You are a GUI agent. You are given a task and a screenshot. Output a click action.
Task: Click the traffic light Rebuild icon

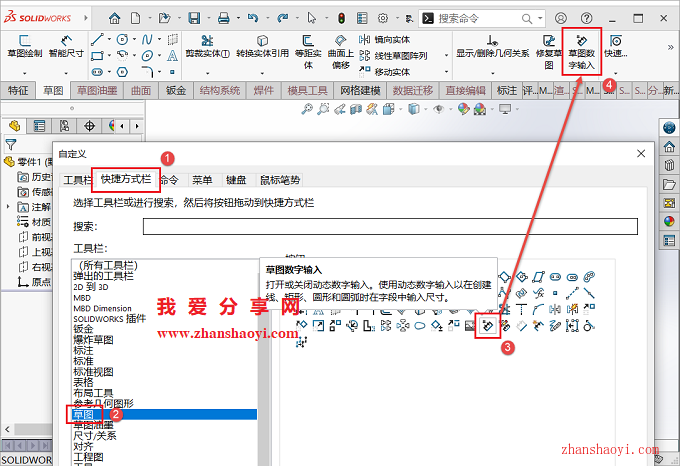click(x=341, y=18)
